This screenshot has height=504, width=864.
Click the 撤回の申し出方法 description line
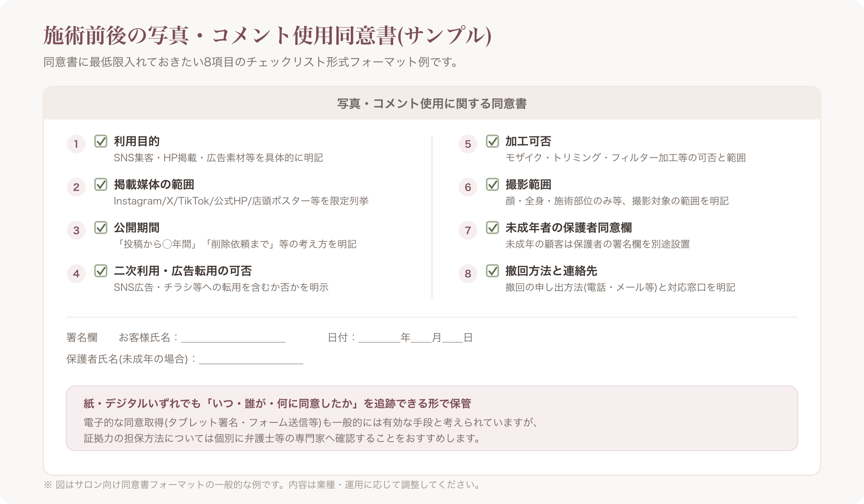[x=620, y=287]
